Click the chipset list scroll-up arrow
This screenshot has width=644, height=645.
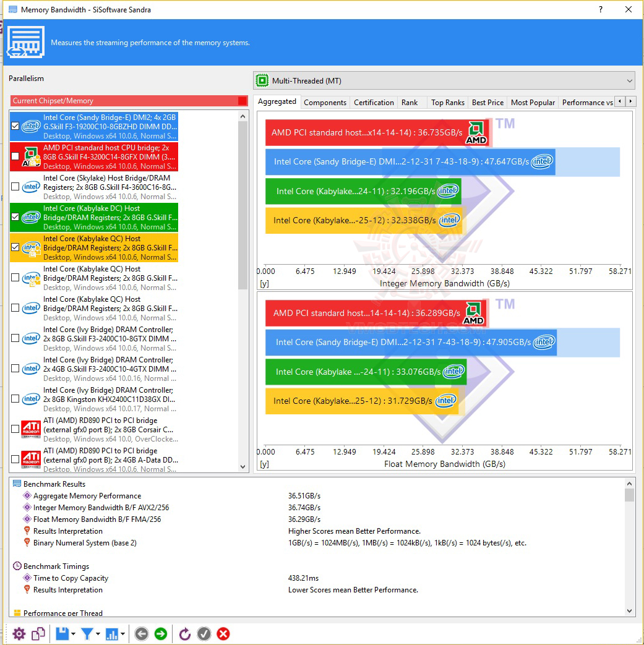point(243,116)
